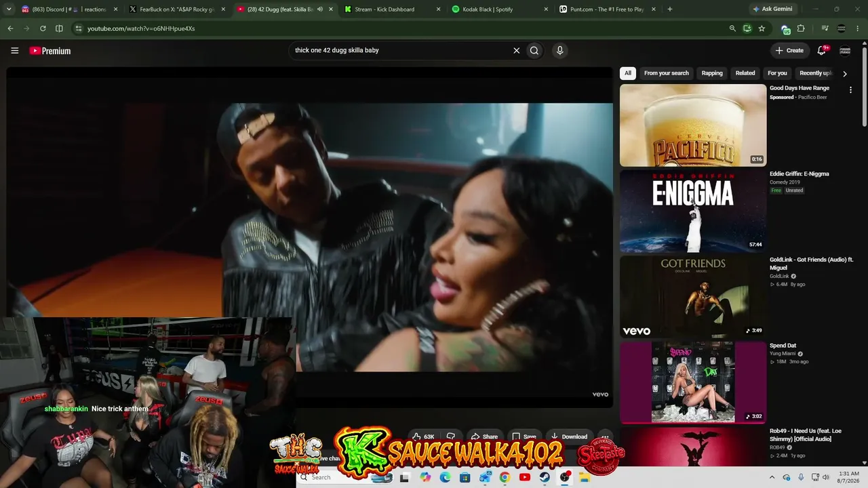The image size is (868, 488).
Task: Open the Pacifico Beer ad thumbnail
Action: [693, 125]
